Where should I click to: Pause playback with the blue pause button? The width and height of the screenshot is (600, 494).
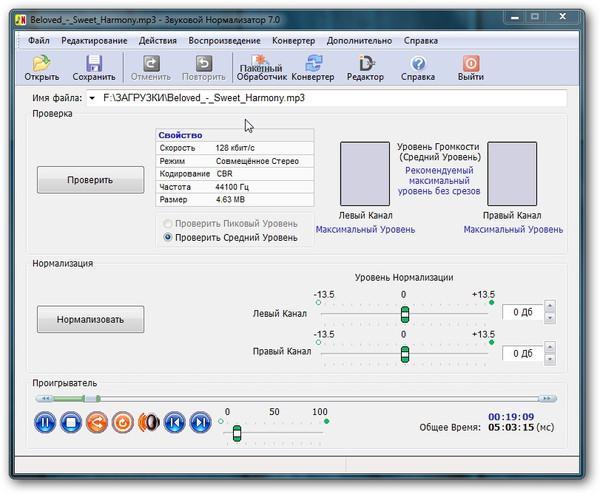[x=45, y=422]
